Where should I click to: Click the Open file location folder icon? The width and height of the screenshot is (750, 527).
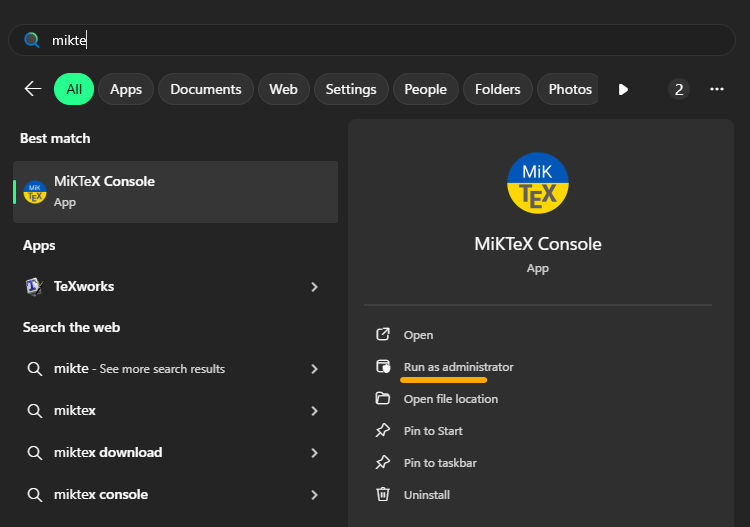pyautogui.click(x=383, y=398)
